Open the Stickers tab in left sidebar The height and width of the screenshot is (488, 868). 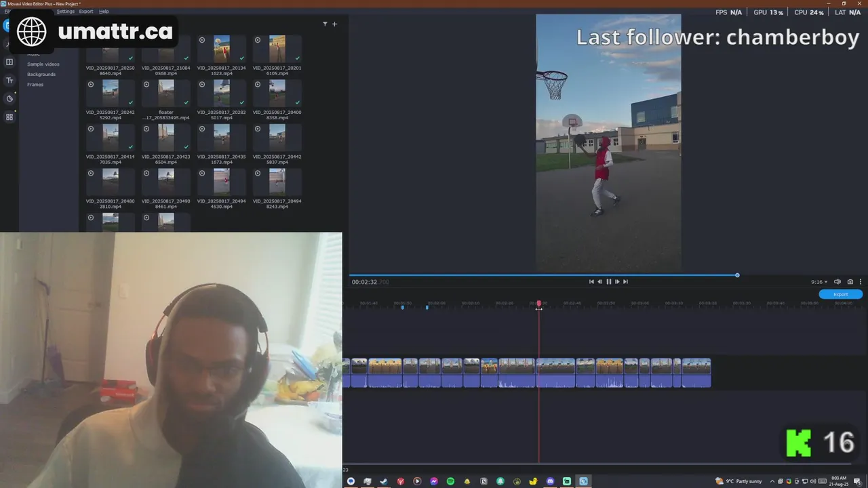[9, 98]
